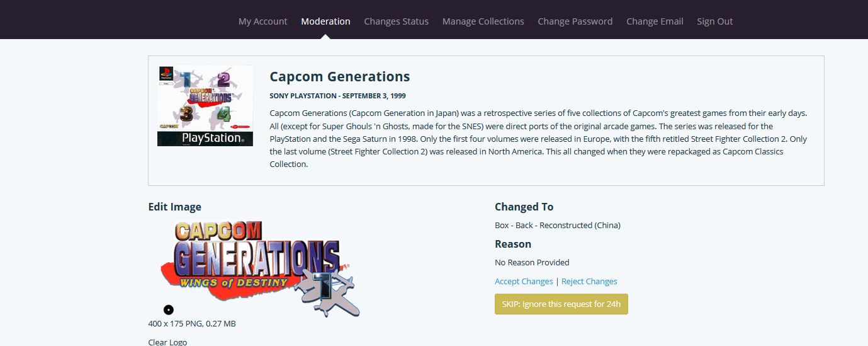The width and height of the screenshot is (868, 346).
Task: Accept Changes for this image edit
Action: [x=524, y=282]
